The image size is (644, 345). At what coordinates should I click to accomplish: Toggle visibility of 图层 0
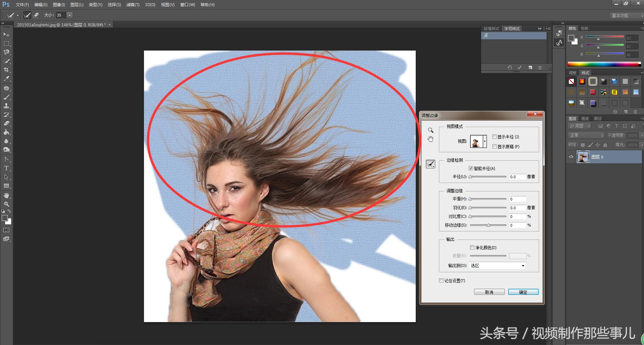571,157
